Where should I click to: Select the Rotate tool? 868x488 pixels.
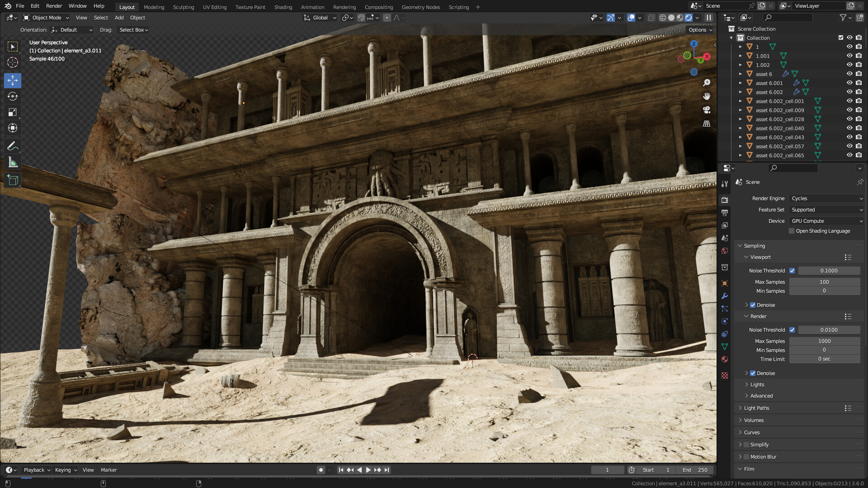click(x=12, y=96)
